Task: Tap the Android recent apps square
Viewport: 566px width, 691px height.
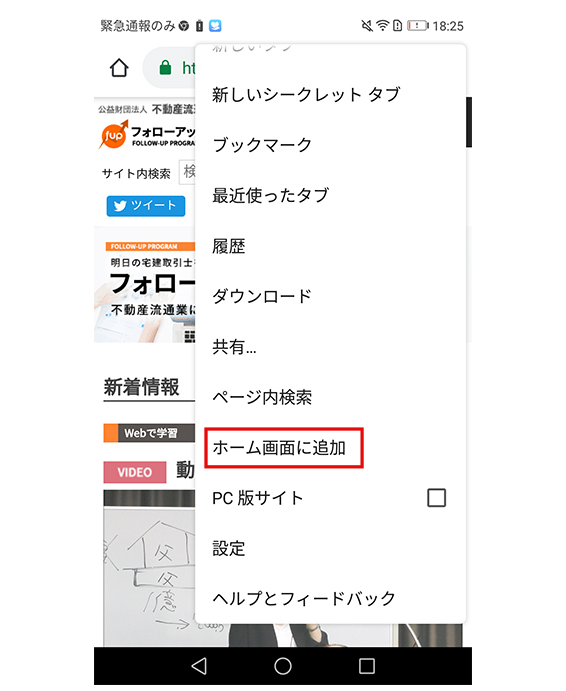Action: tap(367, 666)
